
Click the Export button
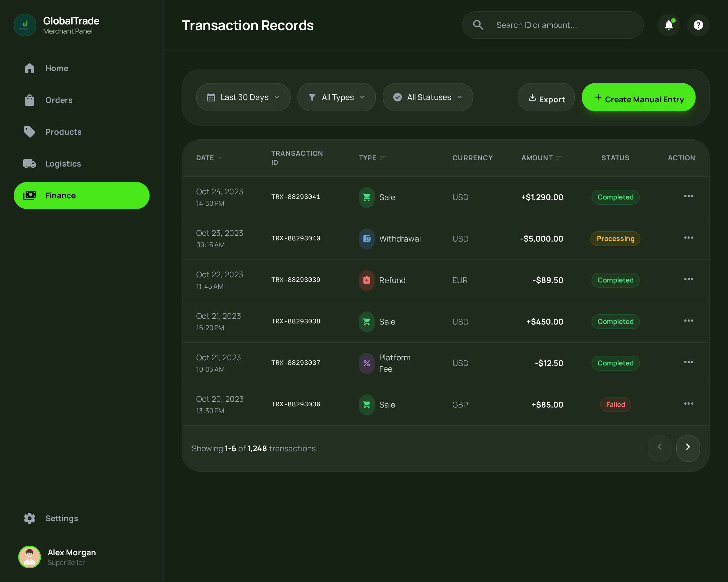click(x=546, y=98)
